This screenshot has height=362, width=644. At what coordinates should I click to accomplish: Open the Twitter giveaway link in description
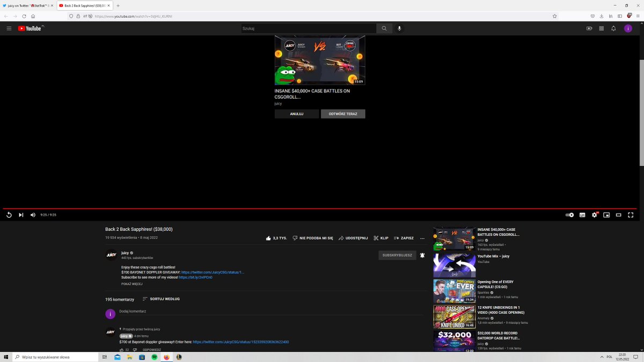213,272
